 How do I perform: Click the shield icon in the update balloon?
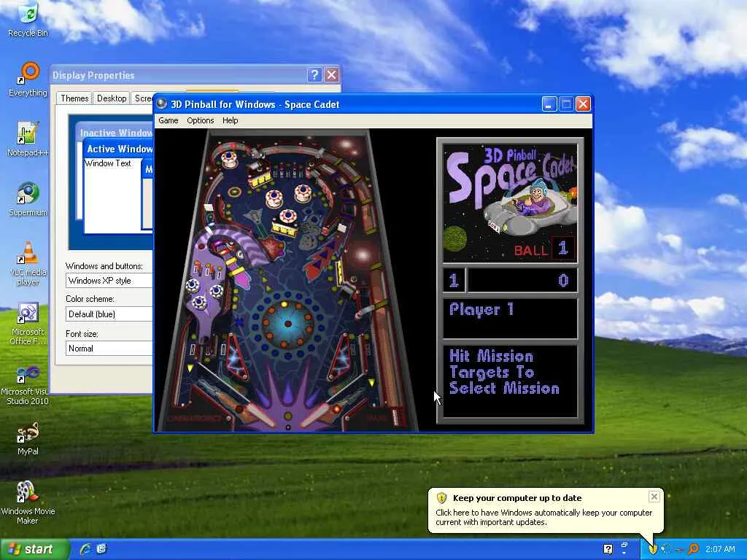click(441, 497)
